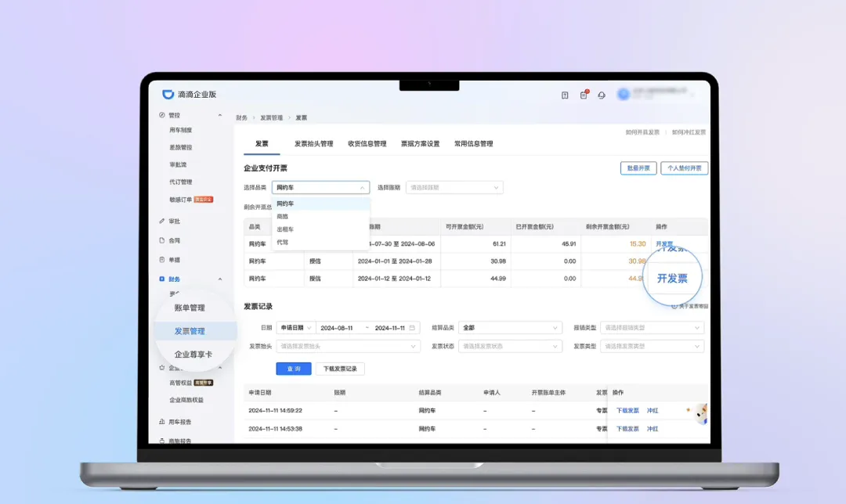This screenshot has width=846, height=504.
Task: Select 出租车 option in the dropdown list
Action: (320, 229)
